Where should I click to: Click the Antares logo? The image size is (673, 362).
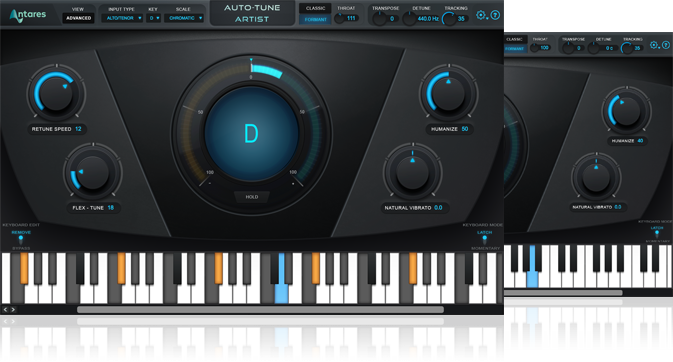tap(28, 15)
